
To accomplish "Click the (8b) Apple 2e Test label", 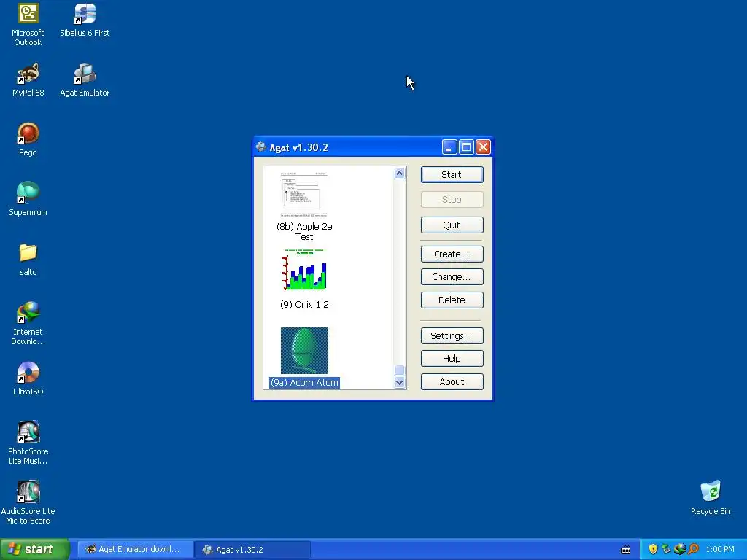I will [304, 231].
